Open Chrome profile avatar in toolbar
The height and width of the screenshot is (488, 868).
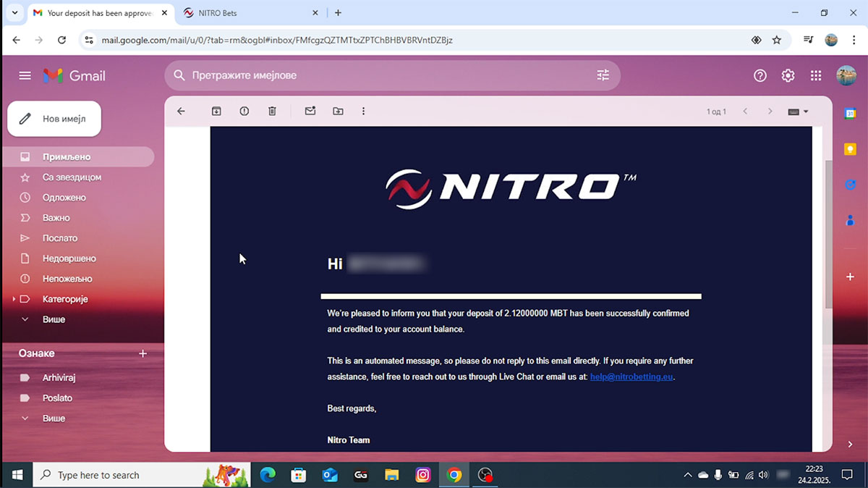[831, 40]
